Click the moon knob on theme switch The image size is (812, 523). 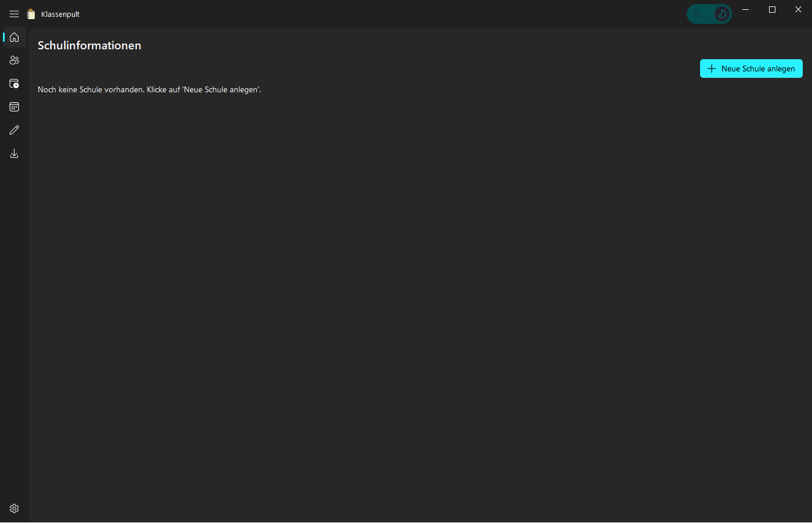pyautogui.click(x=722, y=14)
